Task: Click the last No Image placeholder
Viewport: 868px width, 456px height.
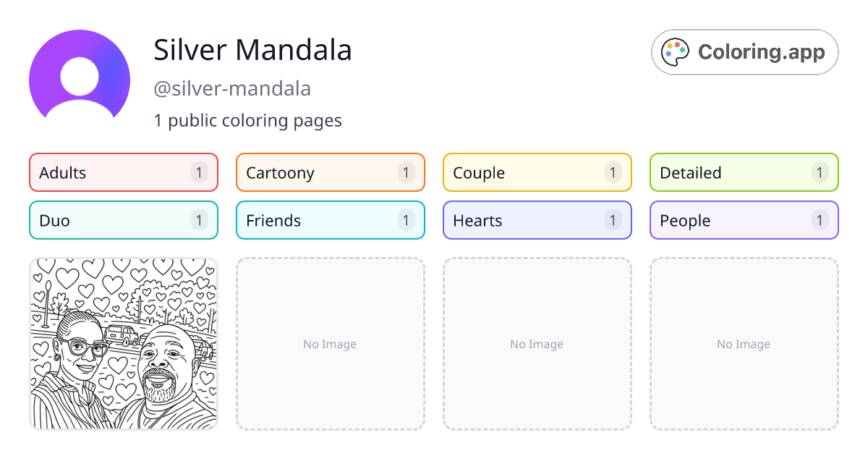Action: pyautogui.click(x=744, y=344)
